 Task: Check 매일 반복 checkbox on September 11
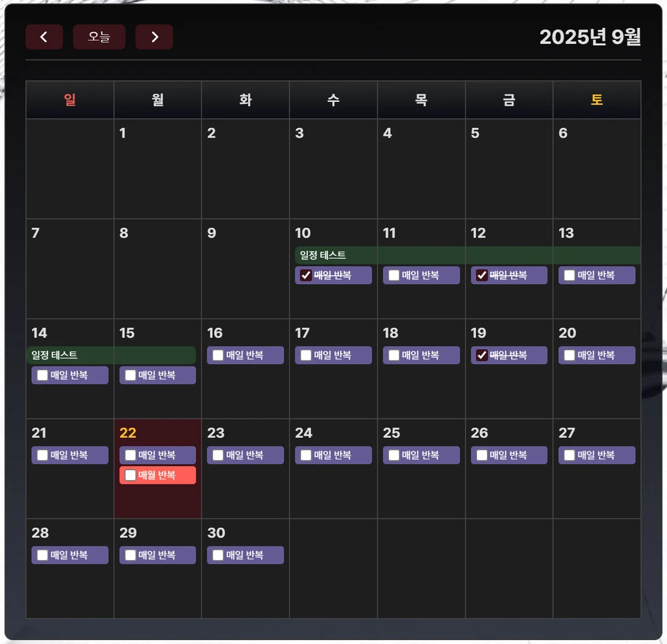click(394, 275)
